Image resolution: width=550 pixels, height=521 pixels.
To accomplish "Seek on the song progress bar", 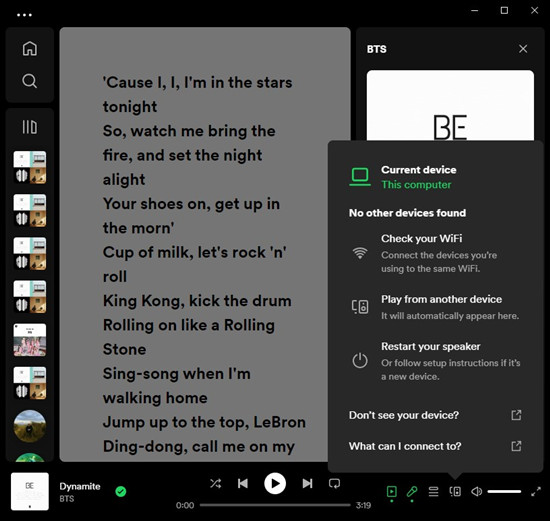I will [x=275, y=505].
